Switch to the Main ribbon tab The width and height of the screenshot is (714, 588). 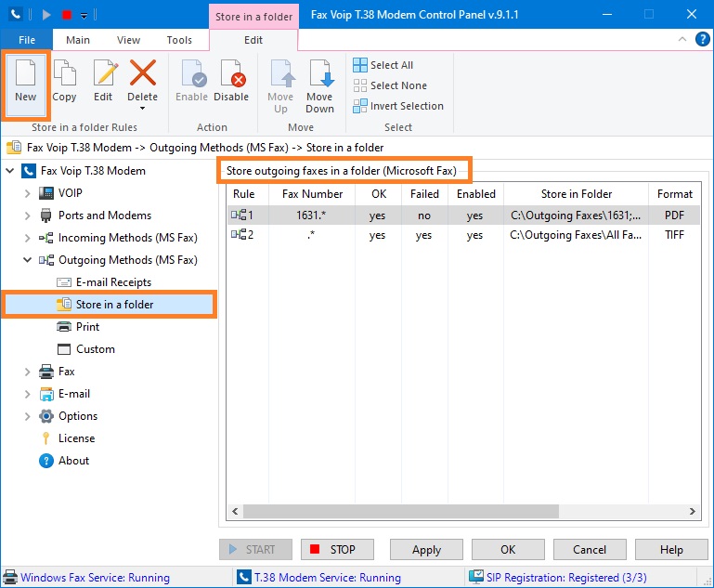click(78, 40)
